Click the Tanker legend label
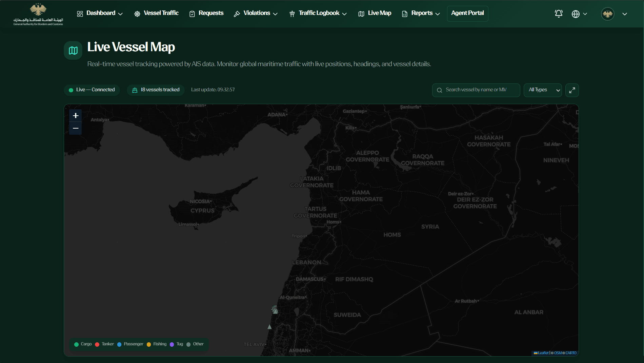 108,344
